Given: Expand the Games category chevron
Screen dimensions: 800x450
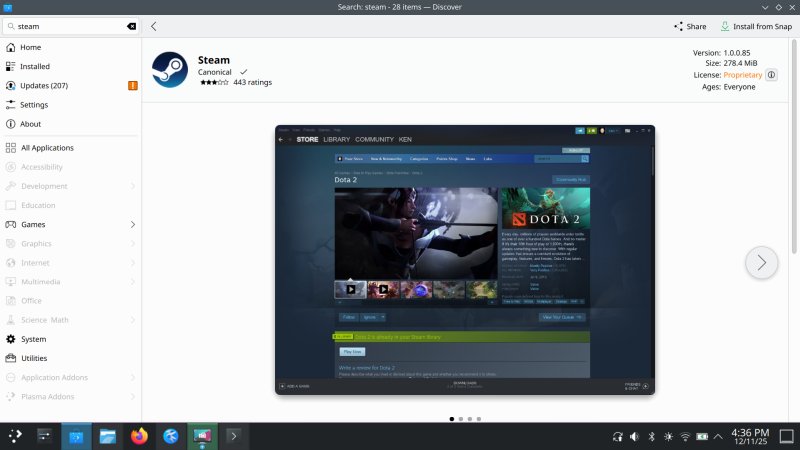Looking at the screenshot, I should (x=133, y=224).
